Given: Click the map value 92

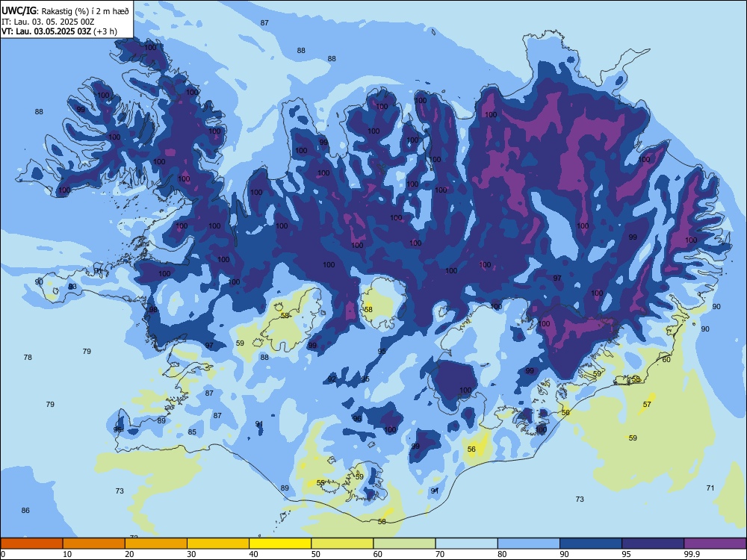Looking at the screenshot, I should point(332,379).
